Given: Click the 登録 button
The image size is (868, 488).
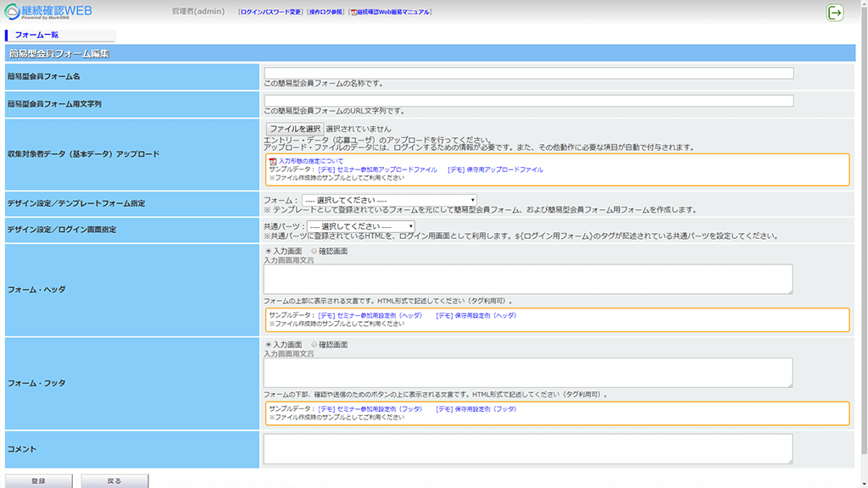Looking at the screenshot, I should click(39, 481).
